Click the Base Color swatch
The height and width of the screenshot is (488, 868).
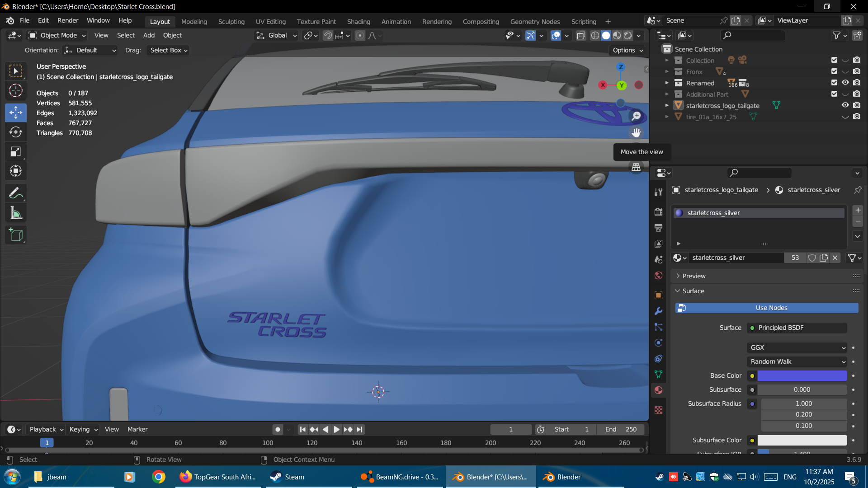click(x=802, y=375)
